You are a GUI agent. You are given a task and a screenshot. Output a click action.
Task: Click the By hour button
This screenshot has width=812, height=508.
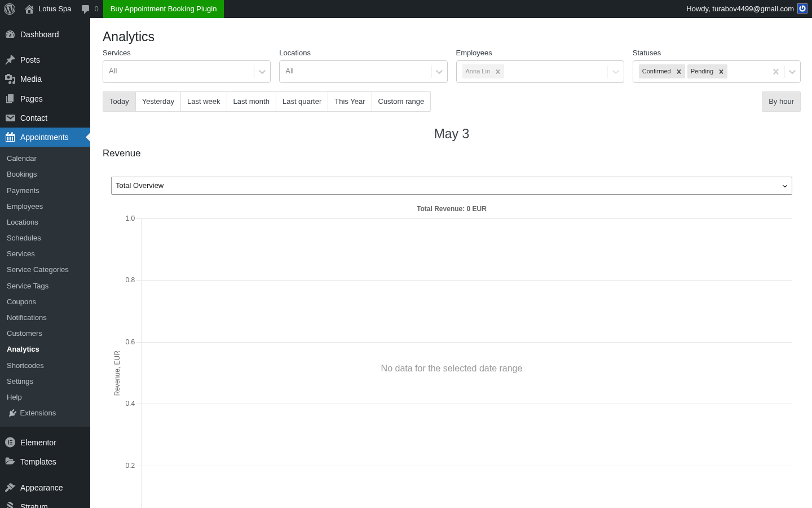pos(781,102)
